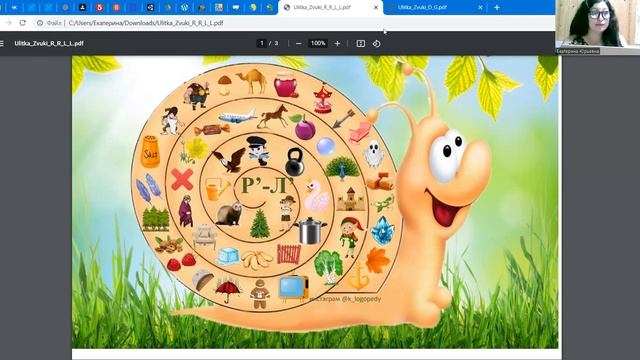The width and height of the screenshot is (640, 360).
Task: Open pinned tab with dark person icon
Action: tap(82, 7)
